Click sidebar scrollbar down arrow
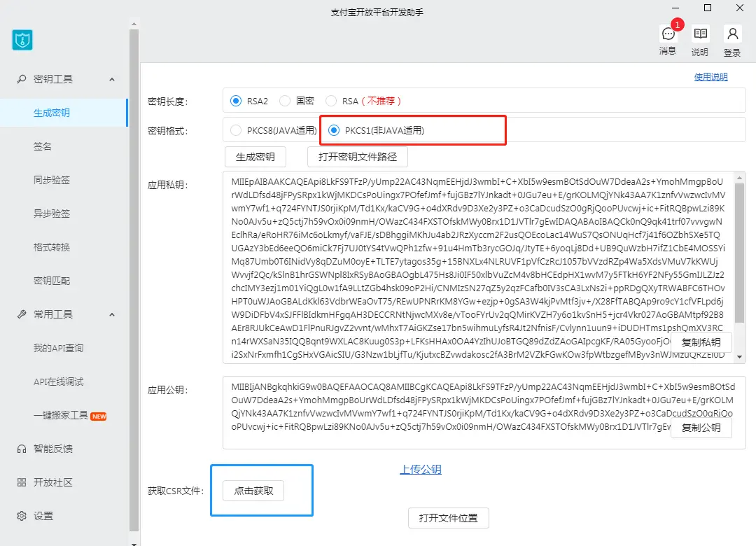Viewport: 756px width, 546px height. pyautogui.click(x=134, y=543)
